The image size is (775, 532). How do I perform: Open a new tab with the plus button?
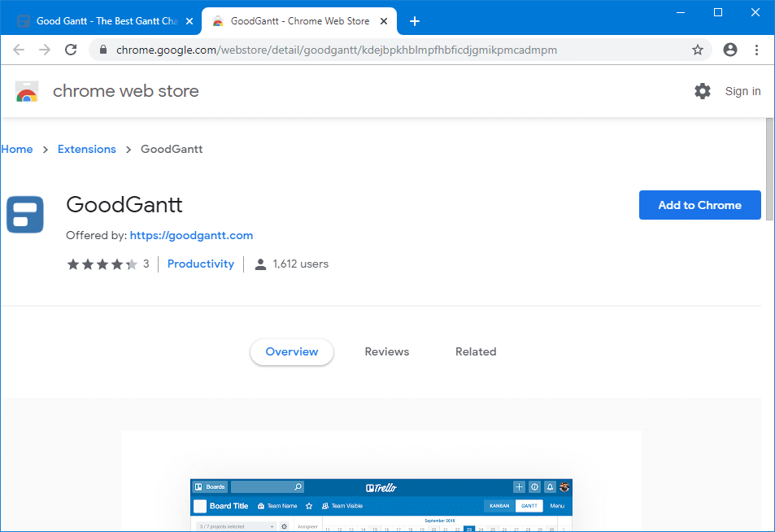click(415, 21)
